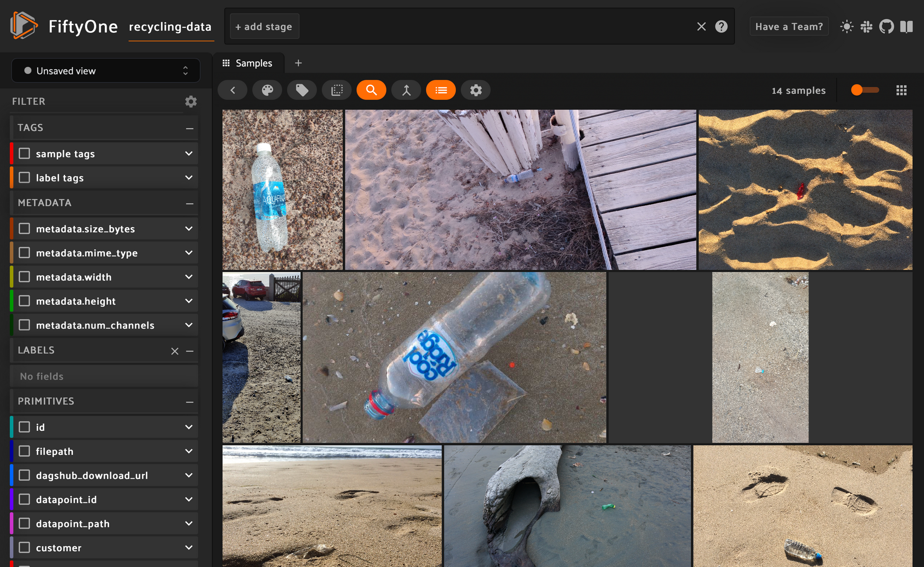Enable the metadata.size_bytes checkbox
This screenshot has height=567, width=924.
[24, 229]
